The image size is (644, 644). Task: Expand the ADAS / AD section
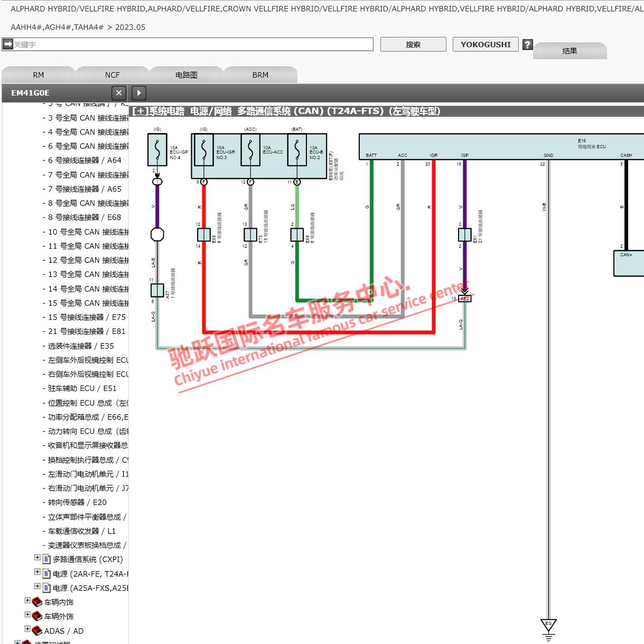point(27,629)
